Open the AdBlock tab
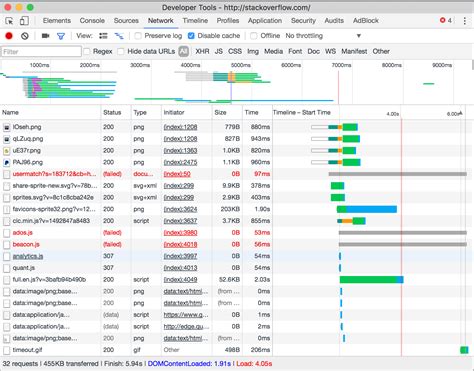This screenshot has height=371, width=474. pyautogui.click(x=366, y=21)
